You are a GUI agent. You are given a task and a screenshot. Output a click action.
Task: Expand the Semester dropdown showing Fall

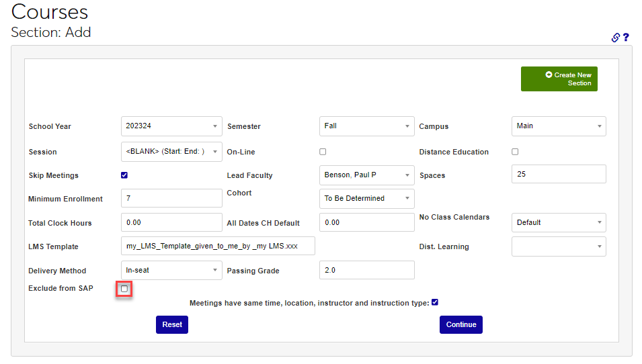(x=366, y=126)
